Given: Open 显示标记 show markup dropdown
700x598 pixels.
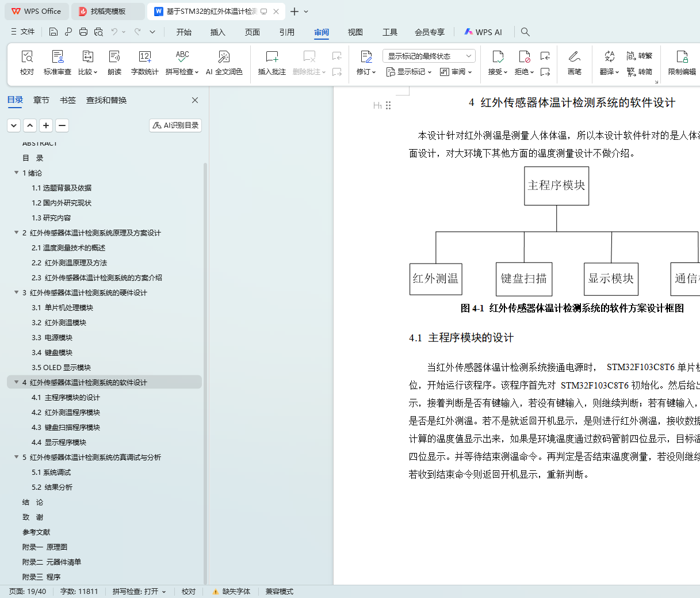Looking at the screenshot, I should click(409, 72).
